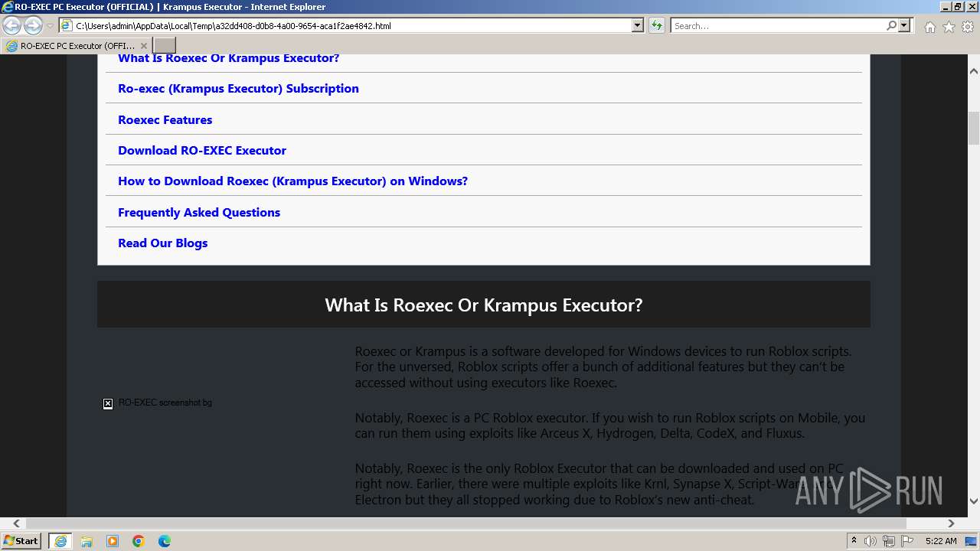
Task: Go forward with the browser forward arrow
Action: tap(33, 26)
